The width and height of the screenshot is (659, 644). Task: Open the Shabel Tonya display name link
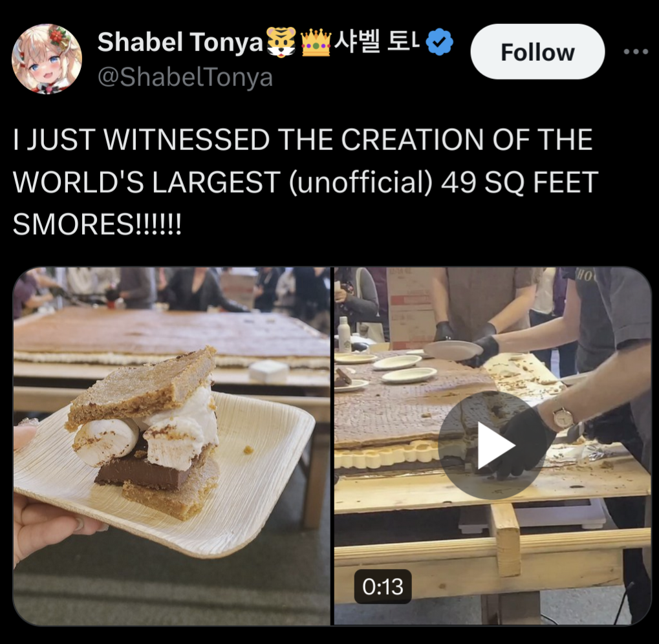pyautogui.click(x=180, y=42)
